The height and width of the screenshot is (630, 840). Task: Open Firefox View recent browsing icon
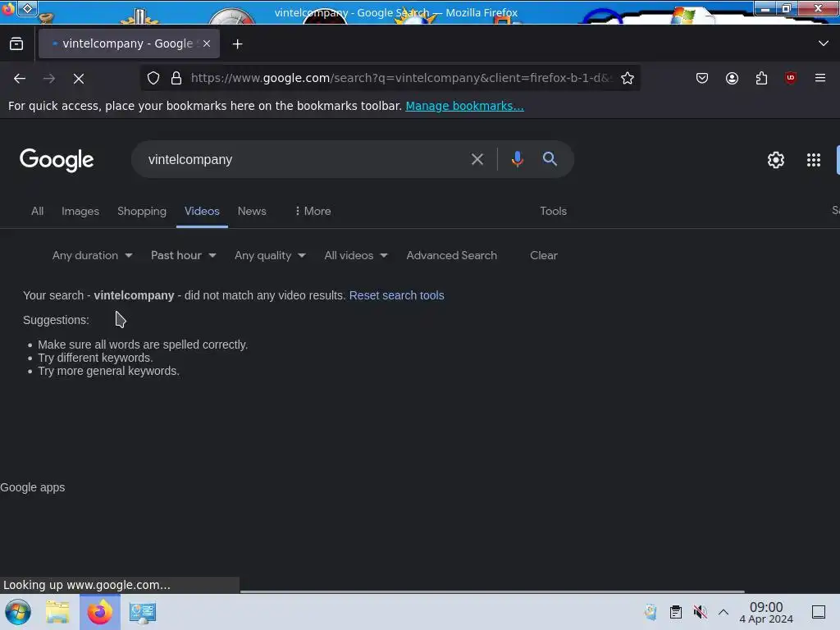16,44
